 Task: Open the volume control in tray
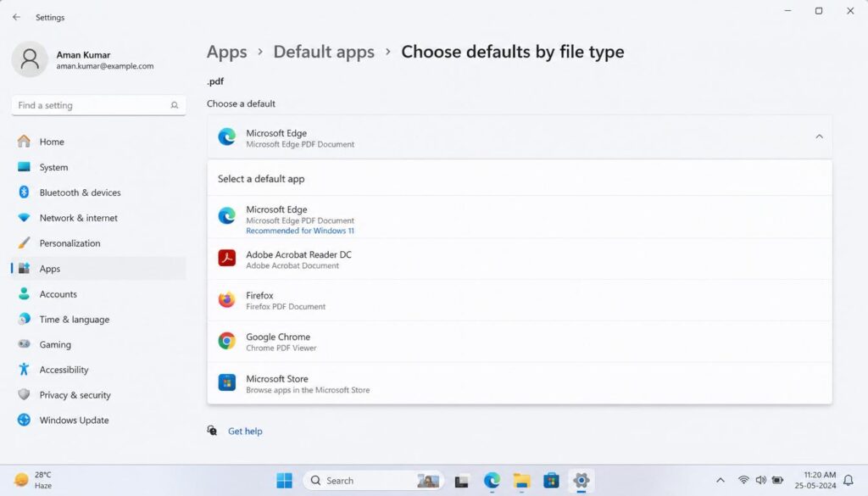coord(761,480)
